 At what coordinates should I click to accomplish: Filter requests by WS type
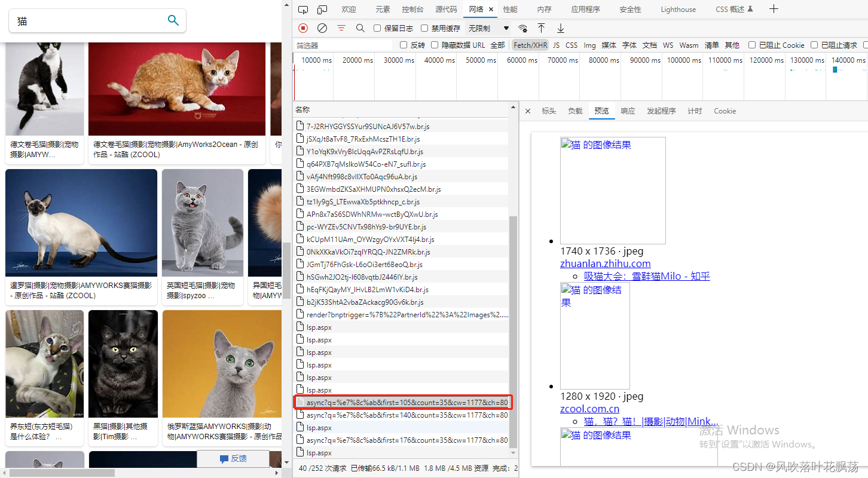668,45
